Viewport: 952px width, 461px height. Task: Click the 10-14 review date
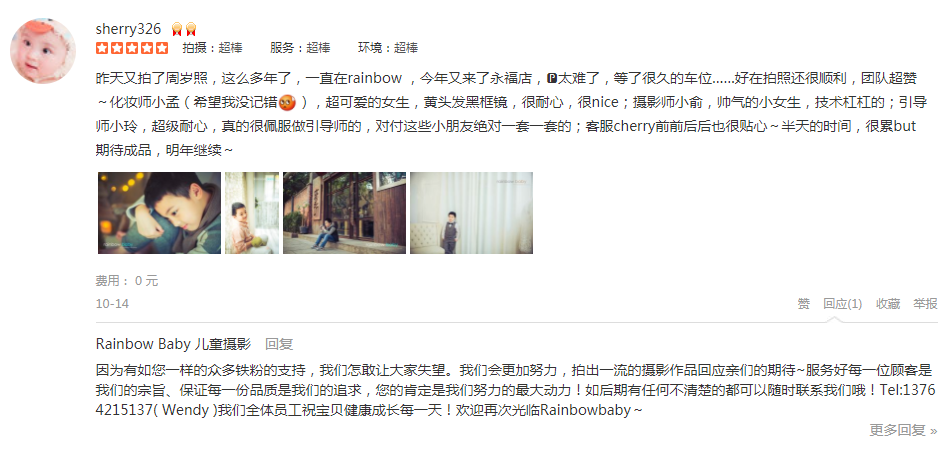pos(112,304)
